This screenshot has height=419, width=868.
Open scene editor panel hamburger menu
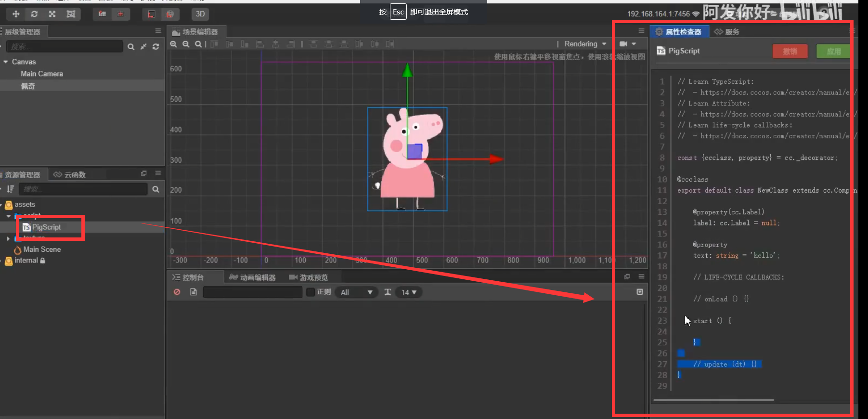click(641, 31)
